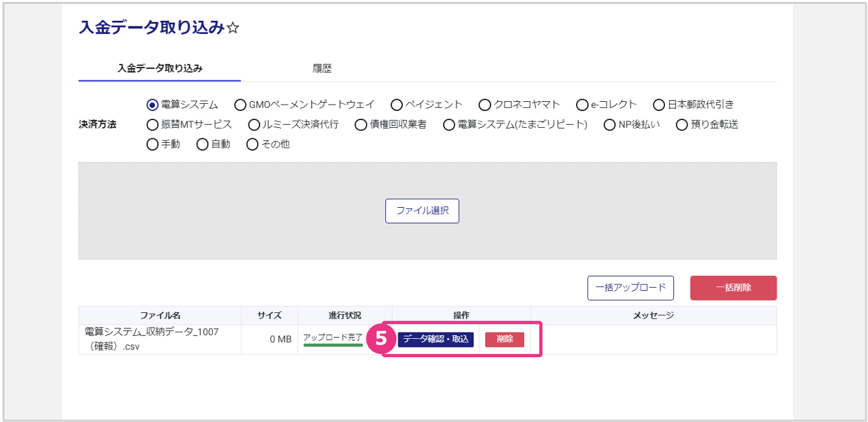
Task: Choose 日本郵政代引き as payment method
Action: (659, 105)
